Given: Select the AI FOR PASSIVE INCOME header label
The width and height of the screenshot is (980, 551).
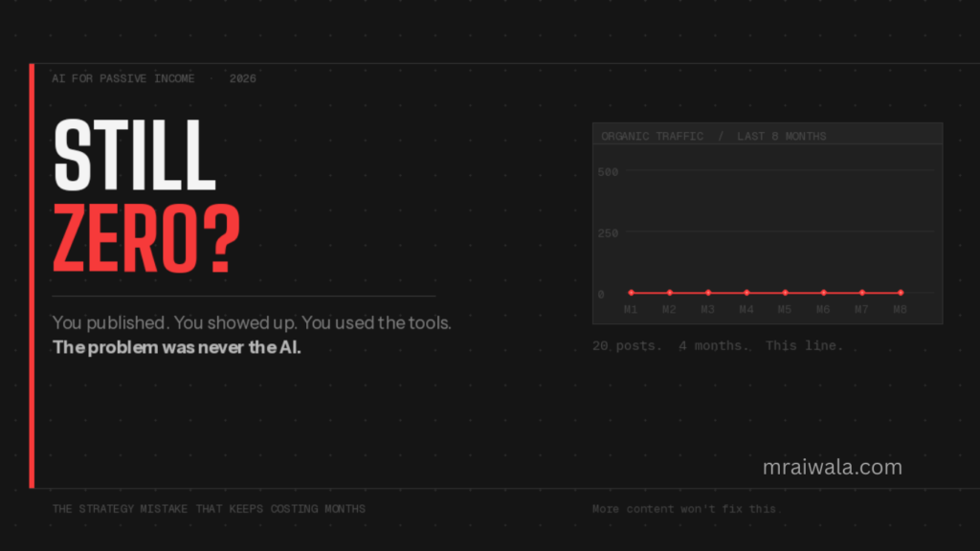Looking at the screenshot, I should click(122, 78).
